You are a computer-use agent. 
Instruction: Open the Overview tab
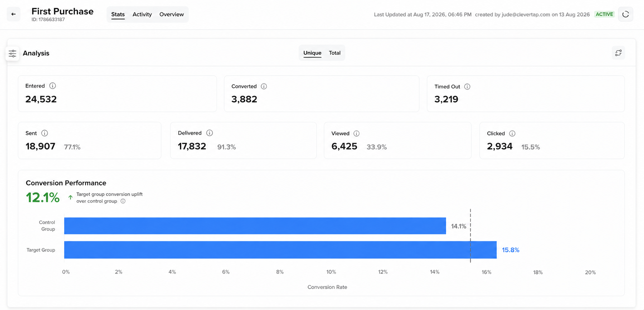coord(172,14)
